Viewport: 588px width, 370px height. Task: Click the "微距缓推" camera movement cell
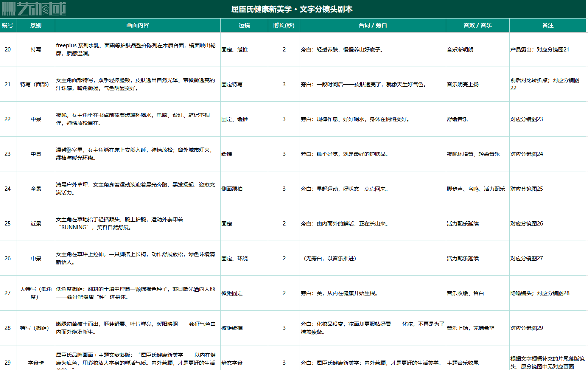click(244, 328)
